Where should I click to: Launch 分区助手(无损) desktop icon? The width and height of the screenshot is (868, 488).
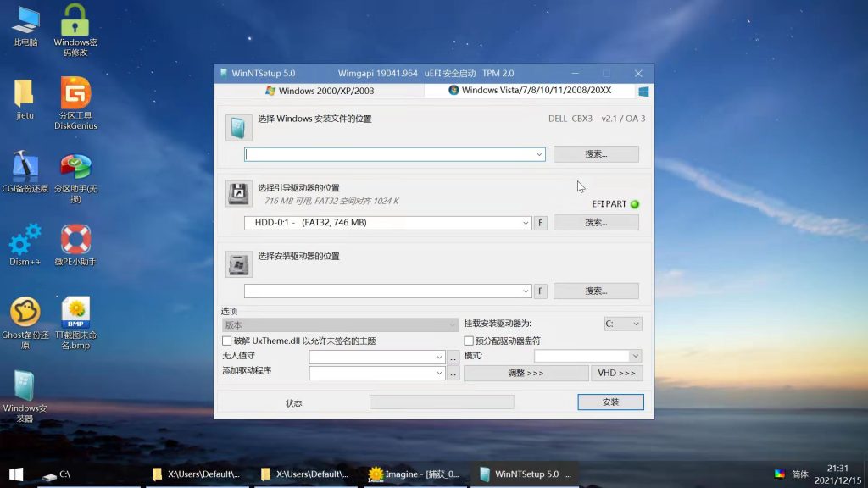point(75,177)
